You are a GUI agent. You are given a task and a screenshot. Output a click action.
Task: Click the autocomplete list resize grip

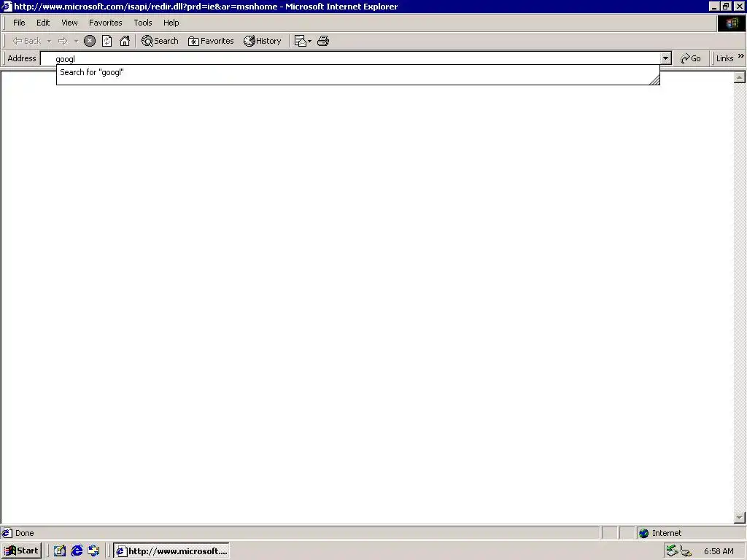click(x=655, y=80)
